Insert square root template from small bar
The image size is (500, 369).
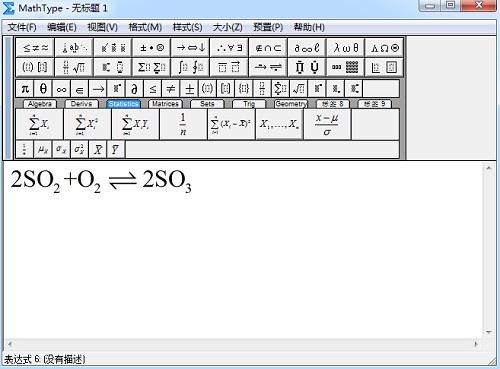(x=299, y=89)
